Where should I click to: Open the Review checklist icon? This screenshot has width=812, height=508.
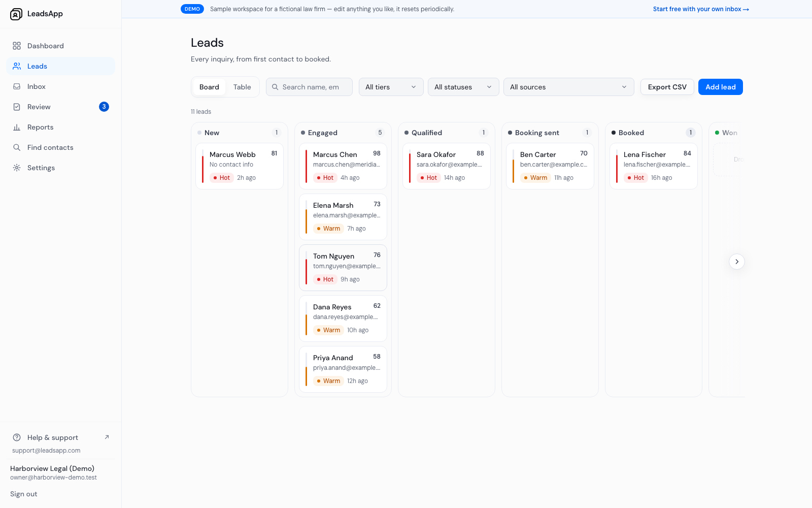pos(17,107)
